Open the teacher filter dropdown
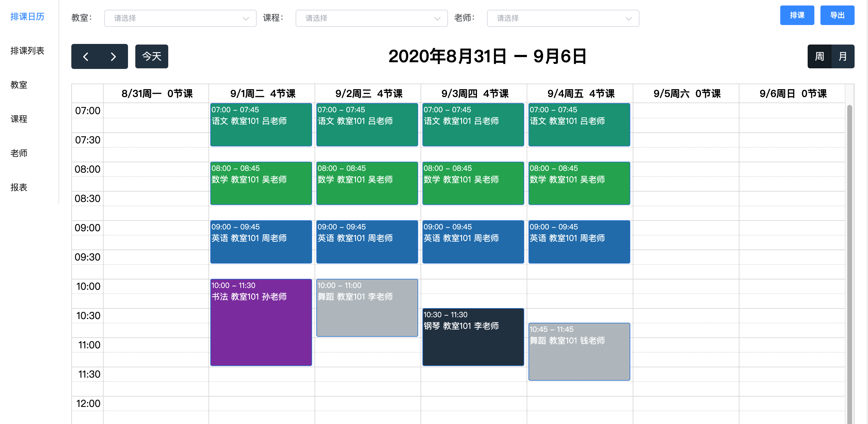Image resolution: width=868 pixels, height=424 pixels. (x=562, y=19)
